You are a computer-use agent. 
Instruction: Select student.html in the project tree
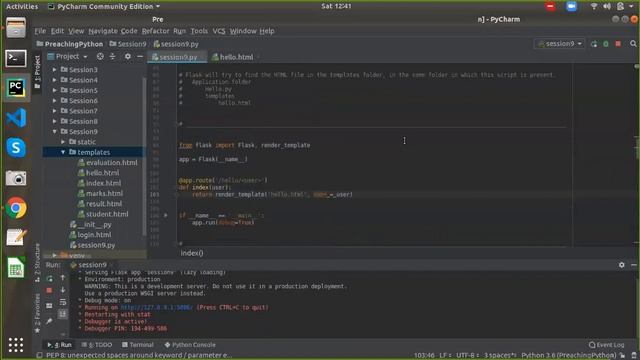point(103,214)
